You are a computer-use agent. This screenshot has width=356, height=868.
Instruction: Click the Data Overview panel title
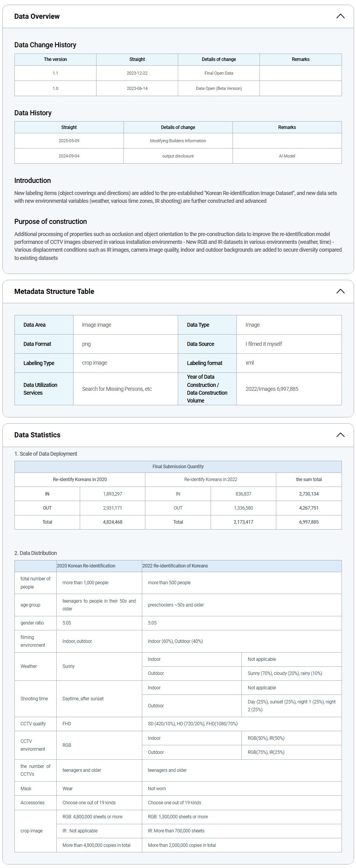(37, 16)
